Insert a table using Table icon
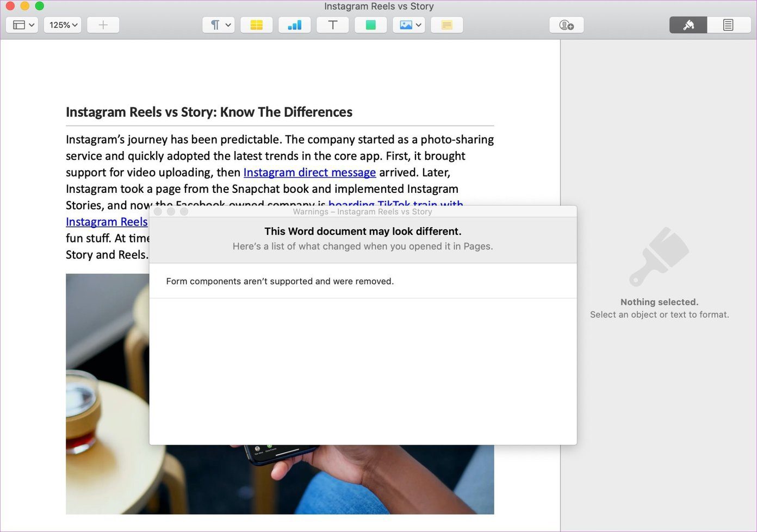 click(256, 25)
